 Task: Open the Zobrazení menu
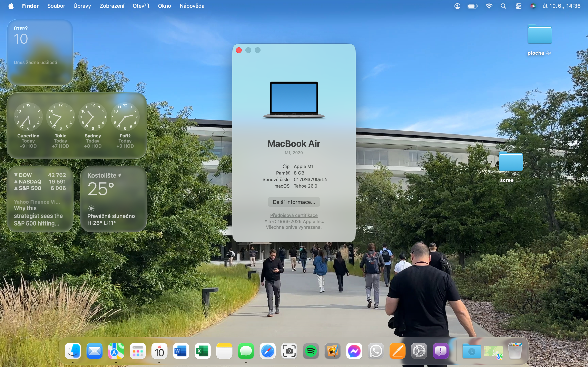112,6
